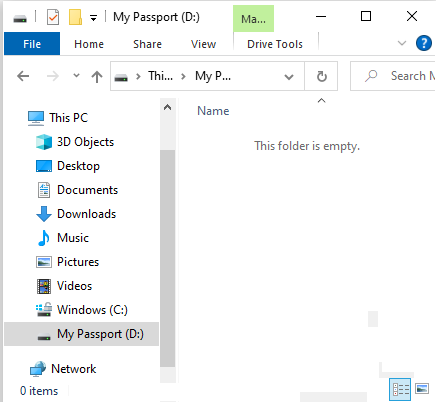Click the New folder icon in title bar
This screenshot has height=402, width=437.
(x=75, y=17)
